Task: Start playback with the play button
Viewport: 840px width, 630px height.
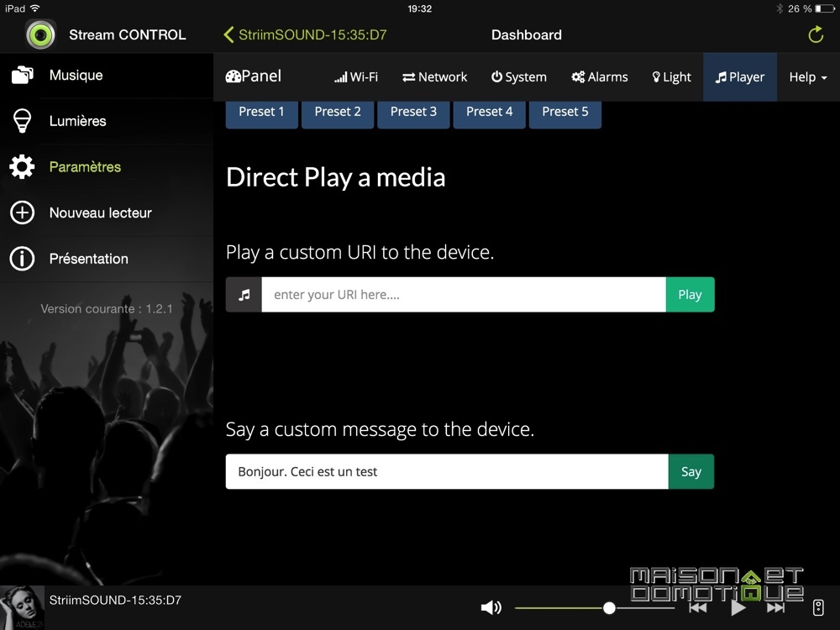Action: [x=738, y=607]
